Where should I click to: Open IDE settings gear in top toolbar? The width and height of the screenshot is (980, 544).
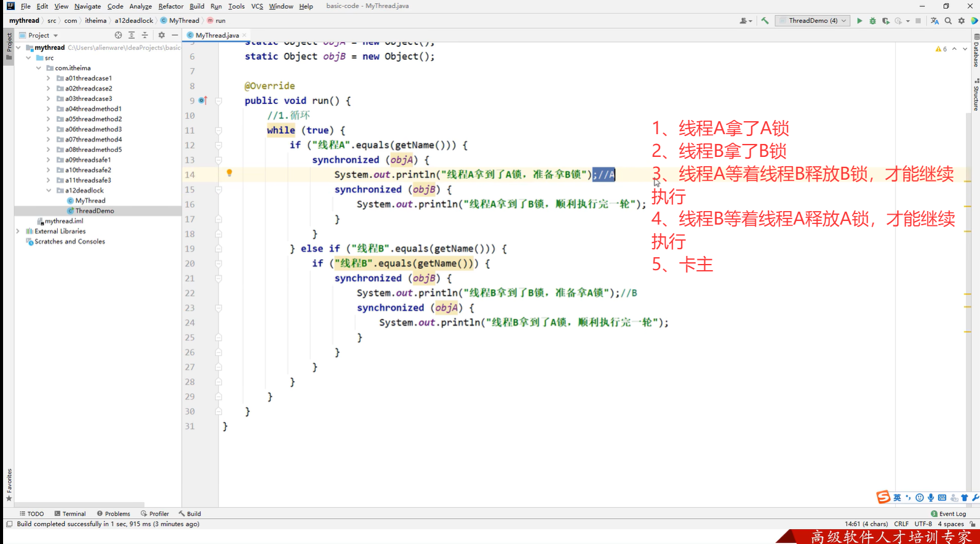962,21
